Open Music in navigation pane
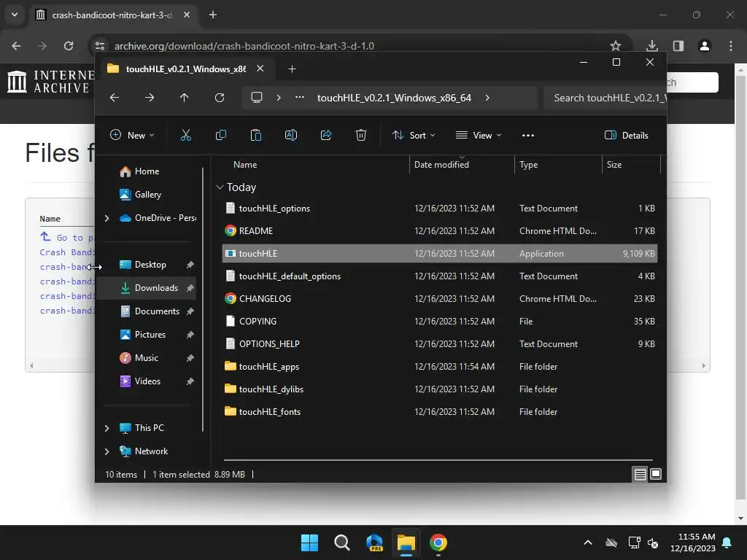The image size is (747, 560). pyautogui.click(x=146, y=358)
